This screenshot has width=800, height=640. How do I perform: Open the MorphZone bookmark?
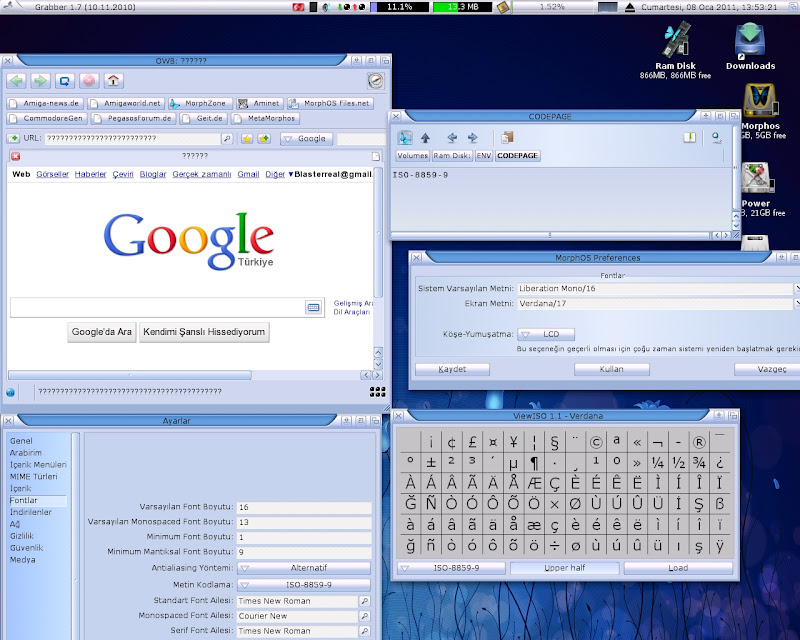(x=200, y=103)
